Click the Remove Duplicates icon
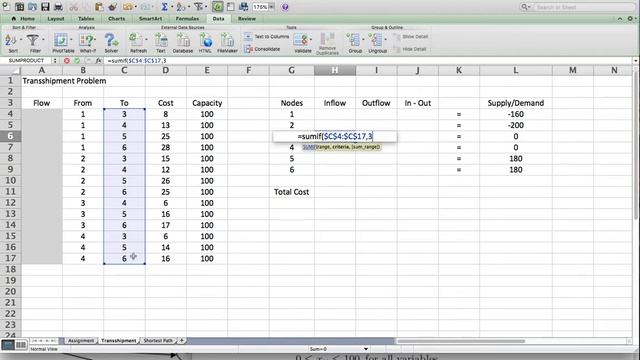Viewport: 640px width, 360px height. pyautogui.click(x=327, y=39)
